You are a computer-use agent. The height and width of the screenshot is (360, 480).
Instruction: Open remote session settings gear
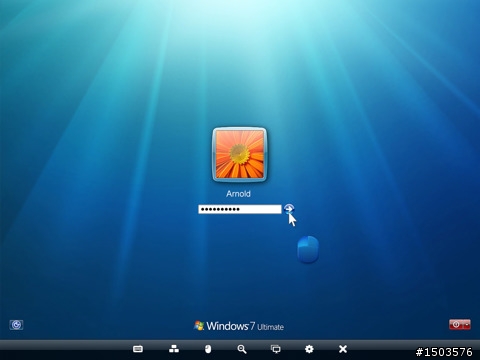(x=309, y=349)
